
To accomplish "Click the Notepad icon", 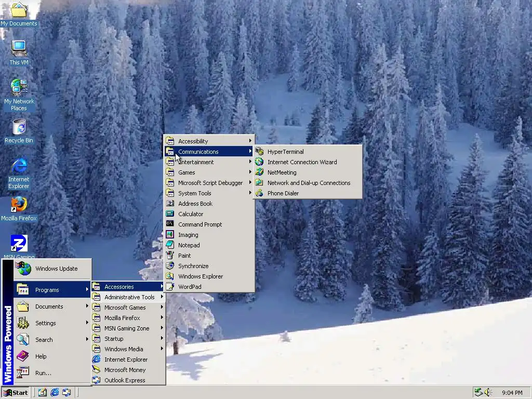I will (x=170, y=245).
